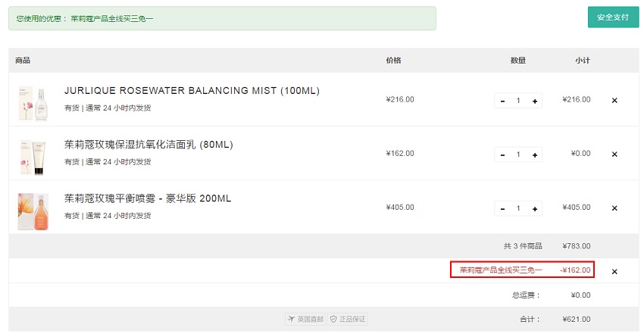Remove 玫瑰保湿抗氧化洁面乳 80ML from cart
The height and width of the screenshot is (334, 644).
[614, 155]
